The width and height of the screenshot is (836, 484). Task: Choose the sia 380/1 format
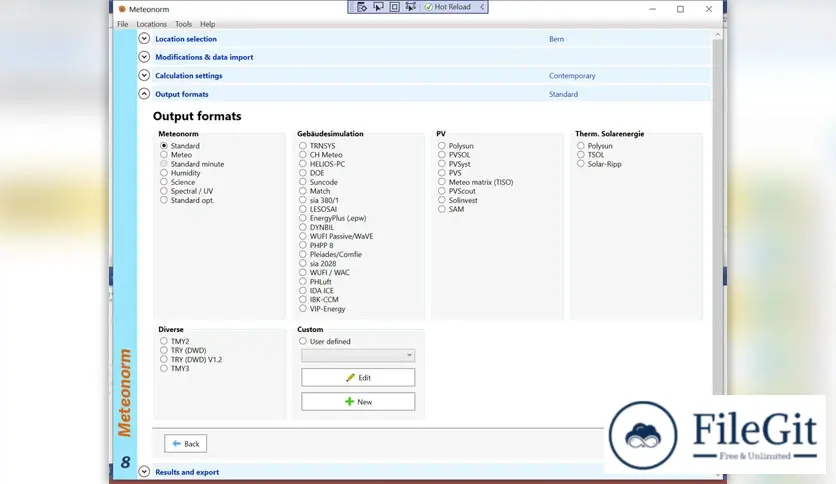click(x=319, y=200)
